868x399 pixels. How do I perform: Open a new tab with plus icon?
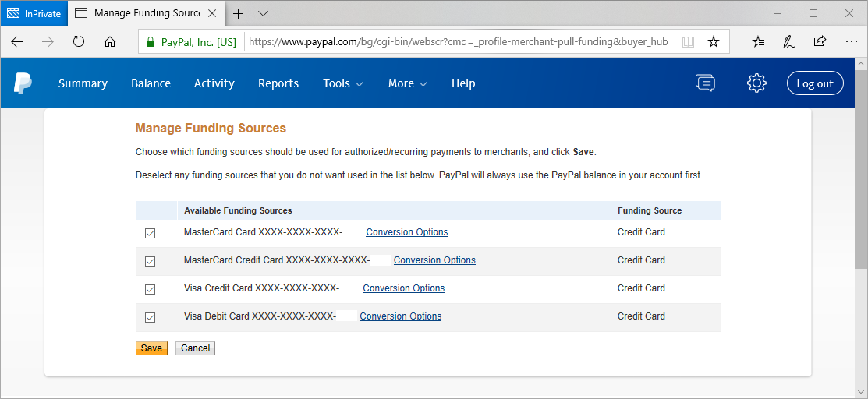[238, 14]
